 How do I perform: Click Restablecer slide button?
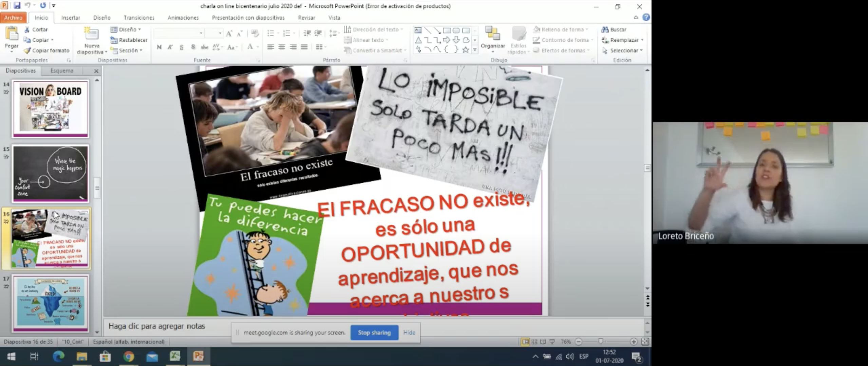[x=129, y=40]
